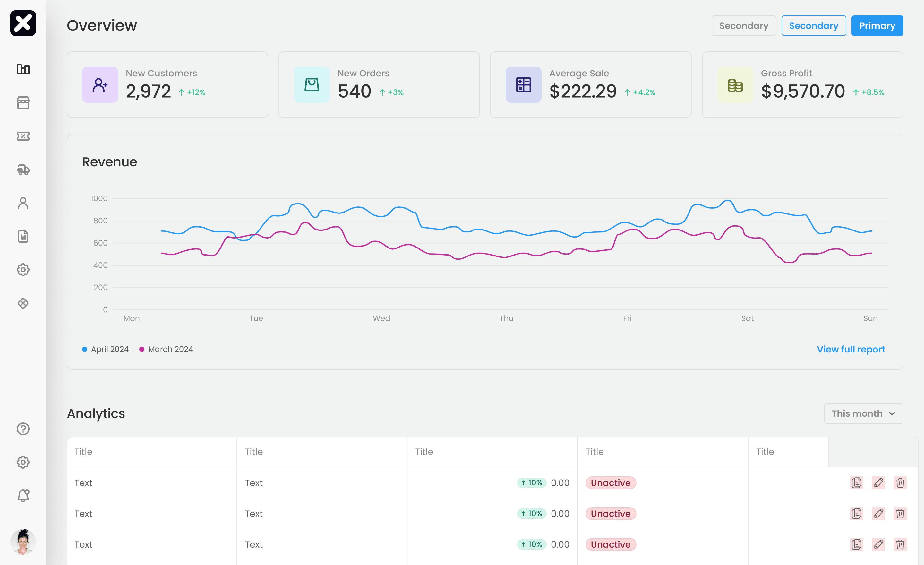This screenshot has width=924, height=565.
Task: Copy the third table row
Action: (x=857, y=544)
